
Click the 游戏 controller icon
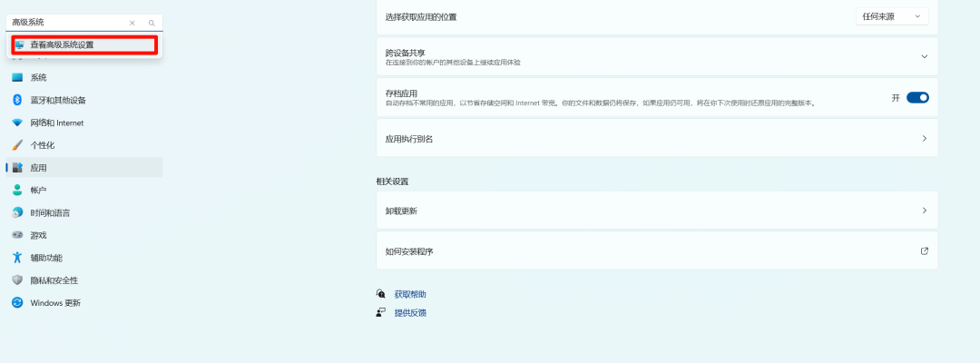coord(17,235)
